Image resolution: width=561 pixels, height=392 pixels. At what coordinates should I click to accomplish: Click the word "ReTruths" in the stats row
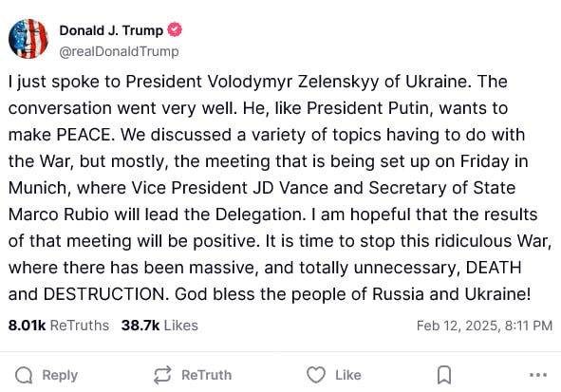coord(80,326)
